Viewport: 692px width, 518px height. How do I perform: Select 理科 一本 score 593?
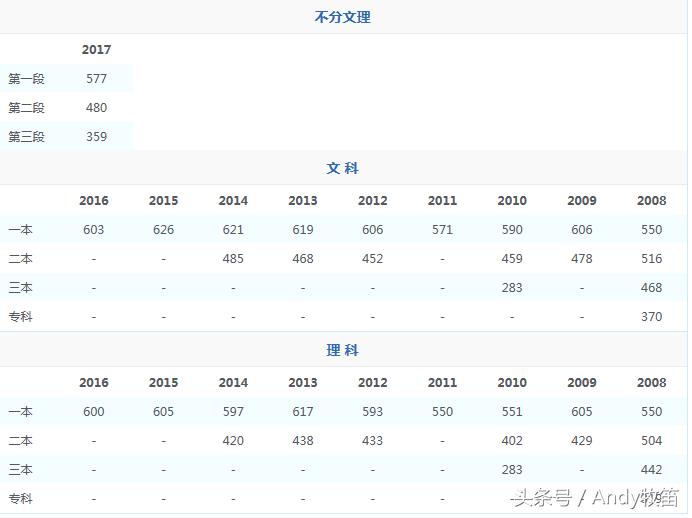(x=372, y=412)
